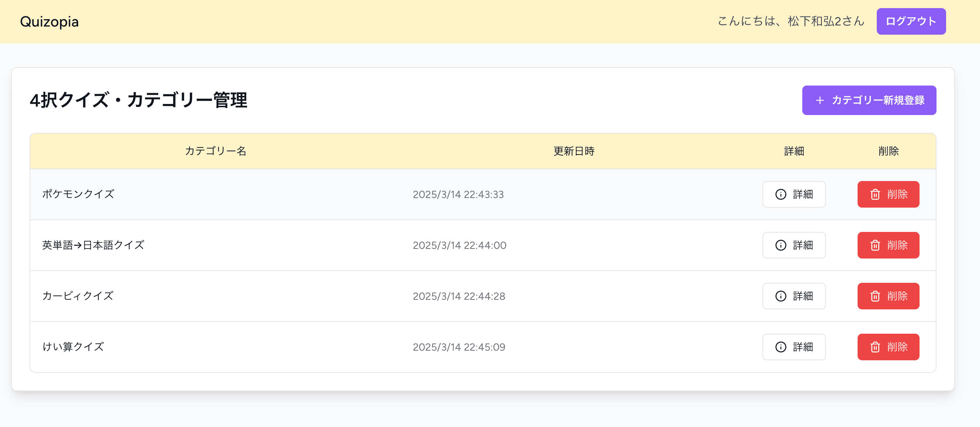Click the info icon in けい算クイズ row
Screen dimensions: 980x427
point(781,347)
